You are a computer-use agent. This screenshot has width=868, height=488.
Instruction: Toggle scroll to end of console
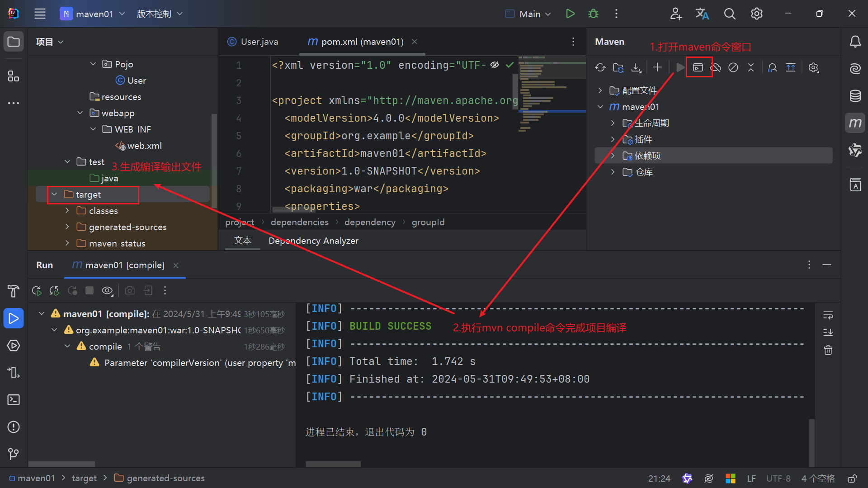coord(828,332)
